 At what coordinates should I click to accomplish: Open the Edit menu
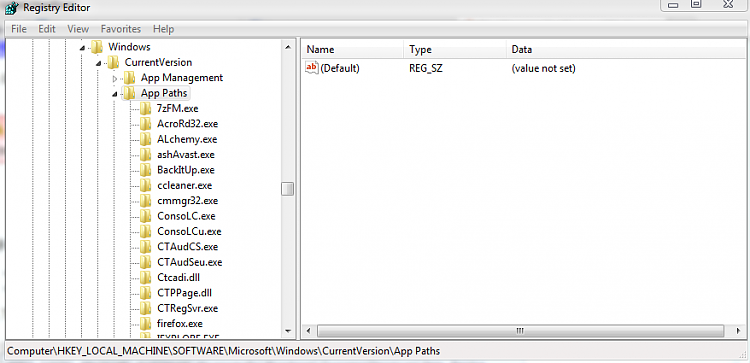[x=47, y=29]
